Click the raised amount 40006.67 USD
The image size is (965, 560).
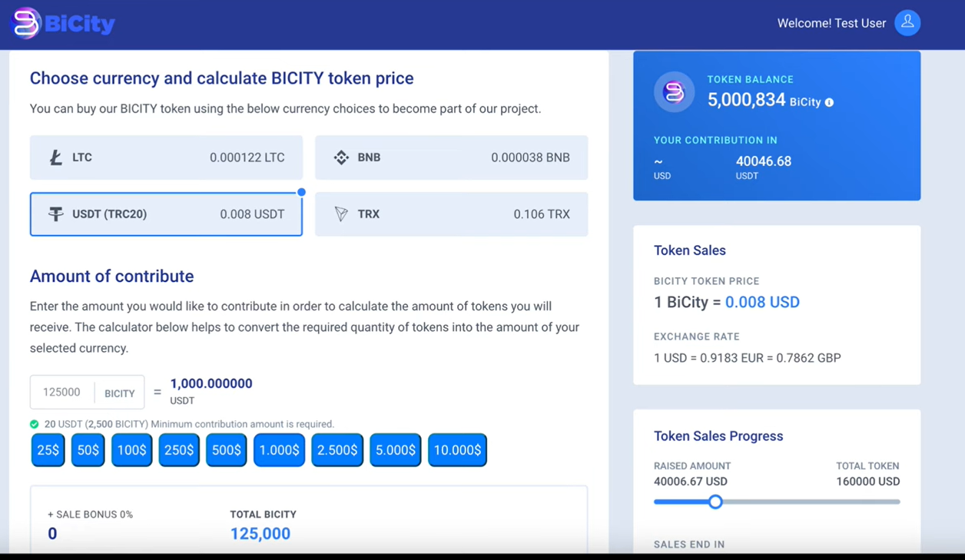691,482
